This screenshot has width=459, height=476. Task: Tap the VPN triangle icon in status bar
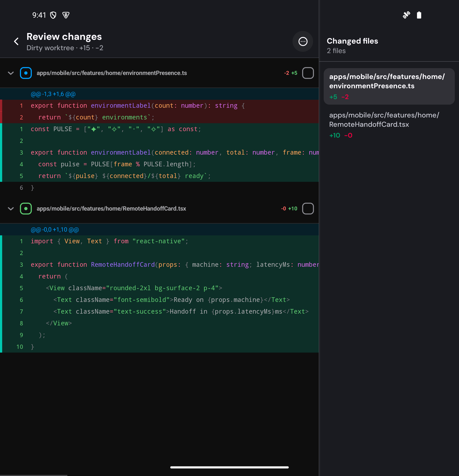(66, 15)
